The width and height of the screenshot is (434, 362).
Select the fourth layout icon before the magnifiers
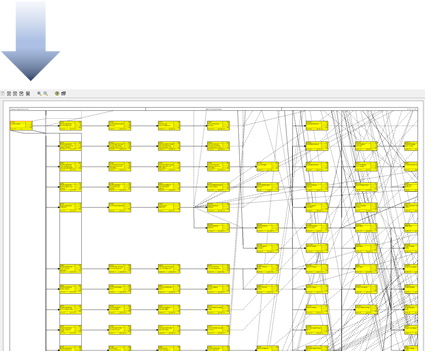pyautogui.click(x=28, y=94)
